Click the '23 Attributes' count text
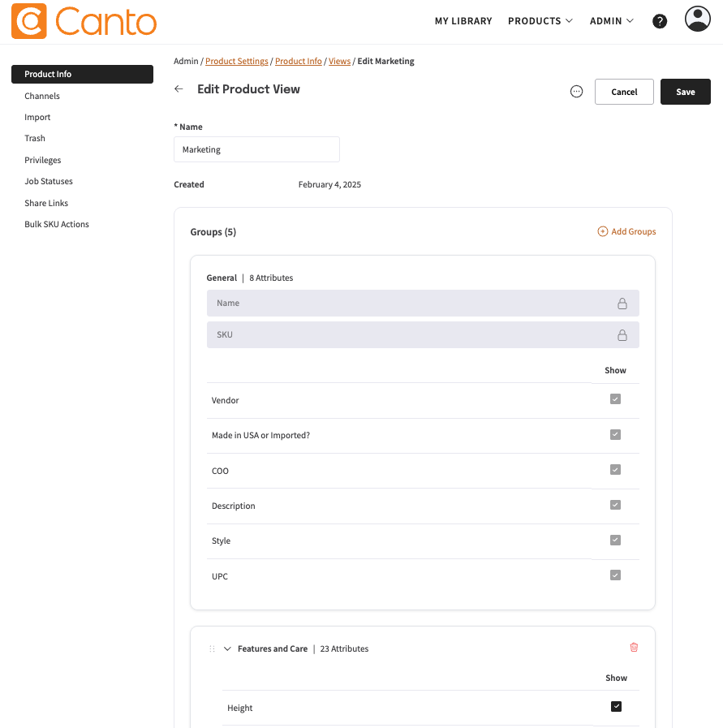Viewport: 723px width, 728px height. pos(344,648)
